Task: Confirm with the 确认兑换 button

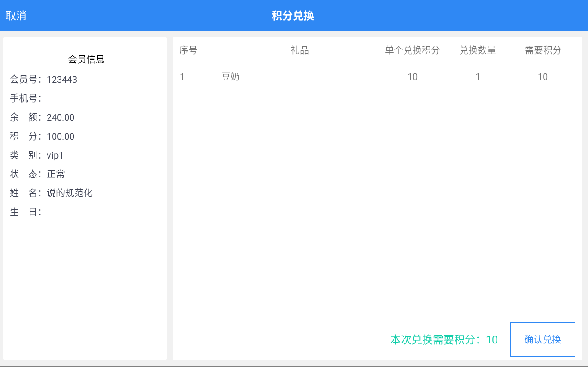Action: tap(543, 339)
